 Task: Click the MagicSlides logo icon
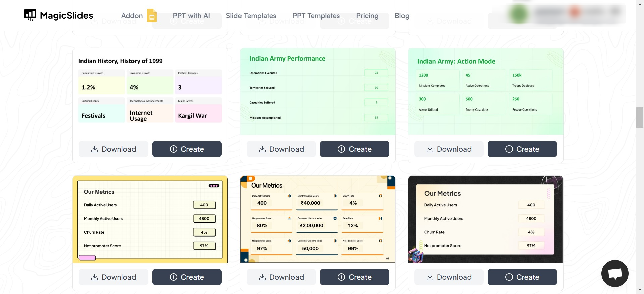(x=30, y=15)
